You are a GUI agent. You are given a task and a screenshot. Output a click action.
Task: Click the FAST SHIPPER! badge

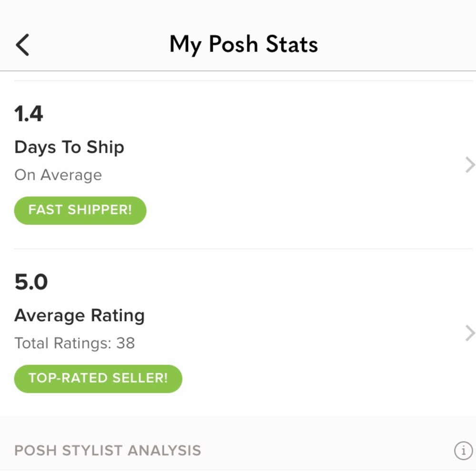80,210
